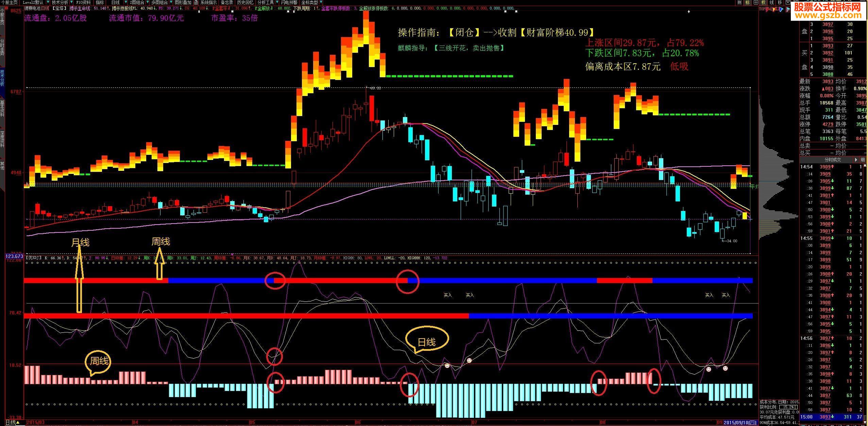Click the play arrow beside 分时成交
This screenshot has height=426, width=868.
(856, 160)
